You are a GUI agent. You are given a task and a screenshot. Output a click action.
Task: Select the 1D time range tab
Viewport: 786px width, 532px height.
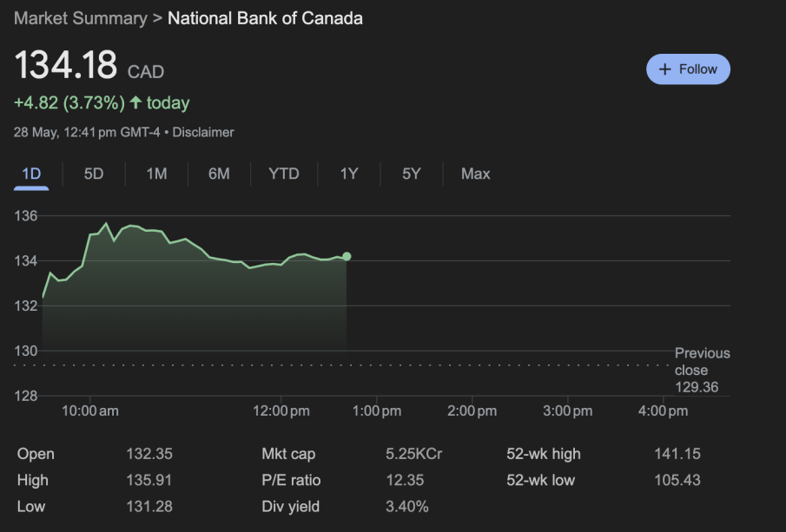click(x=31, y=174)
